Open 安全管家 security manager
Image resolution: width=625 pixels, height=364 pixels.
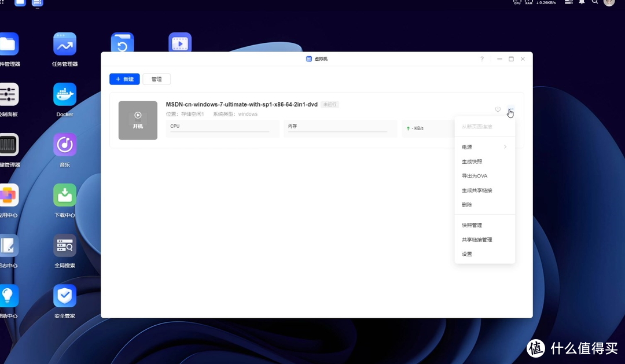64,296
